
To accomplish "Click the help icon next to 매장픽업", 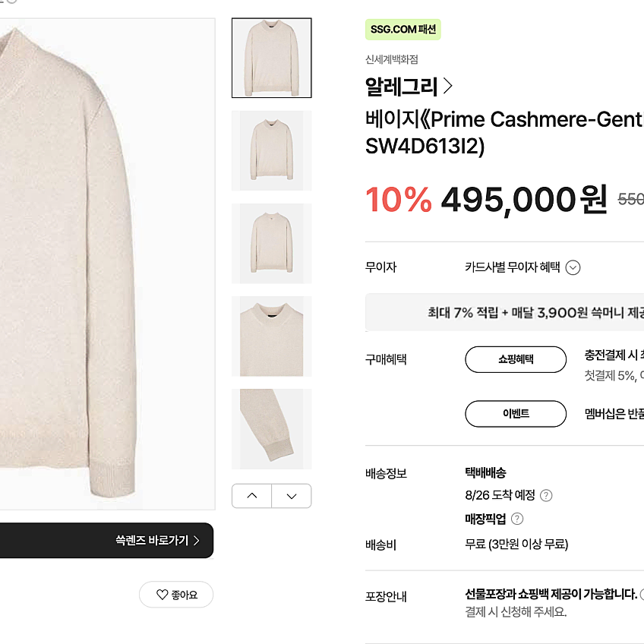I will point(518,519).
